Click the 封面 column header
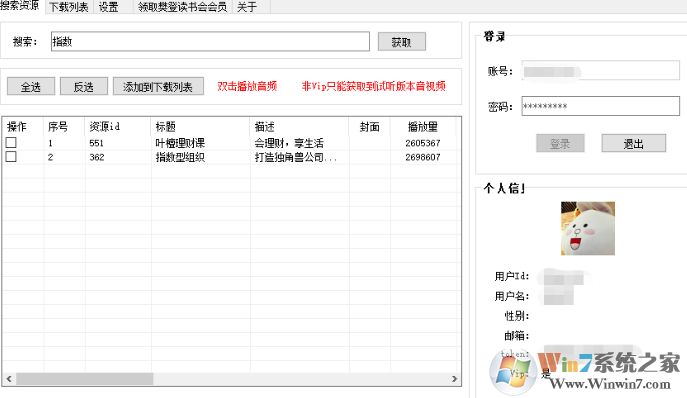Screen dimensions: 687x398 pyautogui.click(x=369, y=127)
